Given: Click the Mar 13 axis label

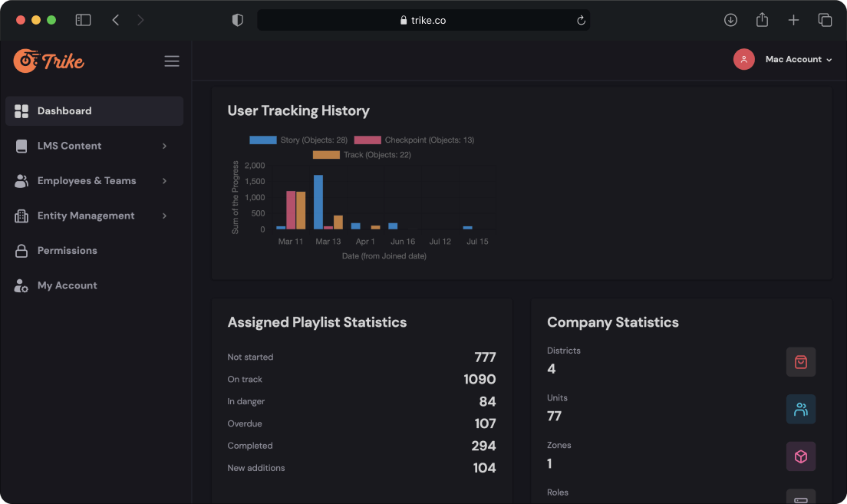Looking at the screenshot, I should click(x=328, y=242).
